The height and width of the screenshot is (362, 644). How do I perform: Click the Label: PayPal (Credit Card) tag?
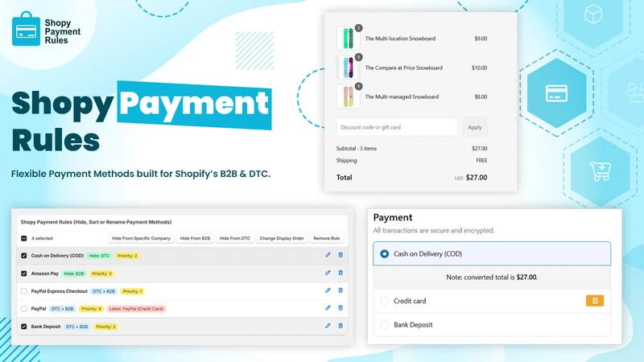click(x=136, y=309)
